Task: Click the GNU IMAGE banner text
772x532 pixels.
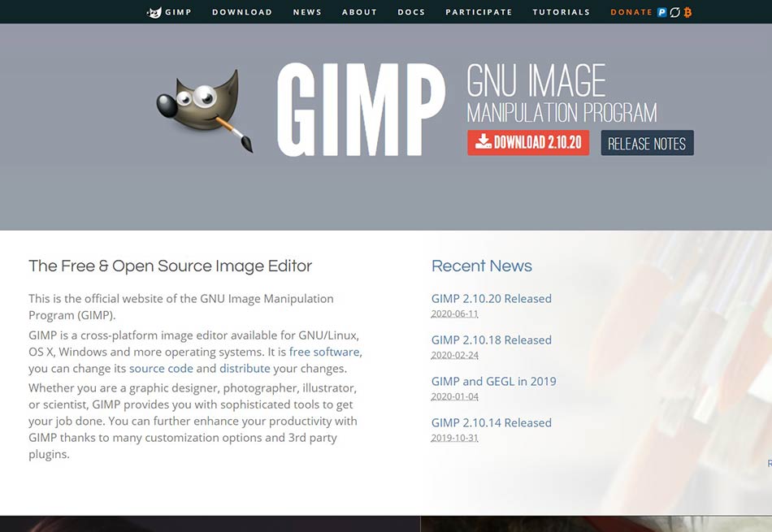Action: 536,80
